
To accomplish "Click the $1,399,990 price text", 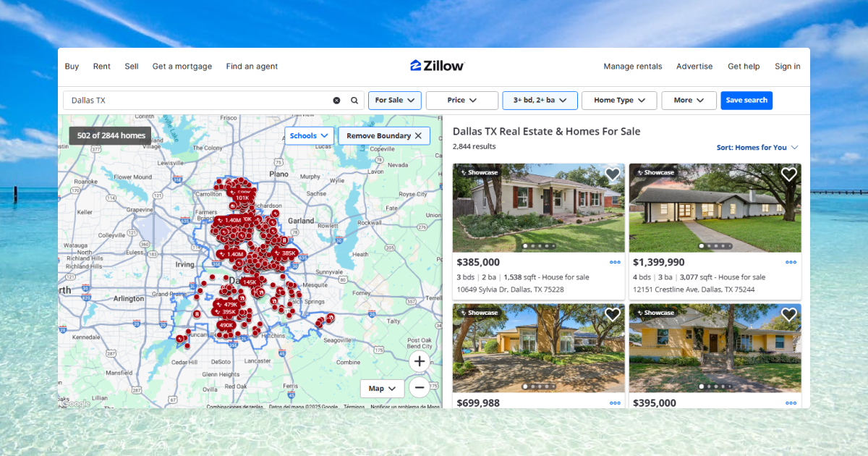I will (x=658, y=263).
